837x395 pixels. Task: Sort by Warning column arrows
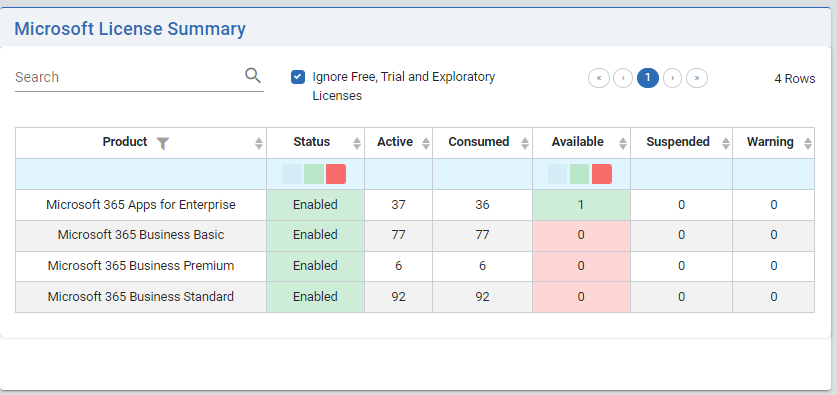click(808, 143)
